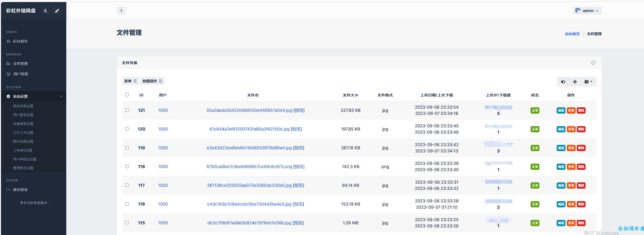
Task: Click the 上传日期/上次下载 column header
Action: (x=437, y=95)
